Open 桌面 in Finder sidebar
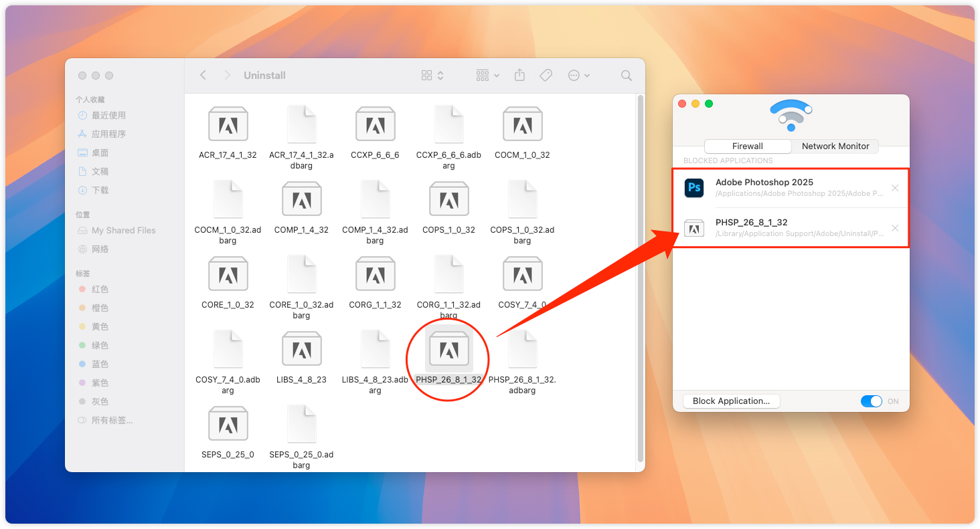 pos(93,152)
